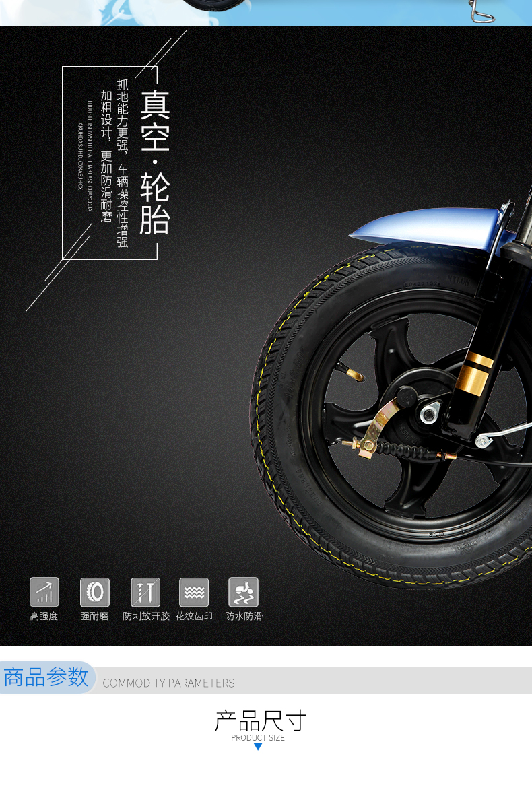Open the 商品参数 tab
The height and width of the screenshot is (804, 532).
46,677
